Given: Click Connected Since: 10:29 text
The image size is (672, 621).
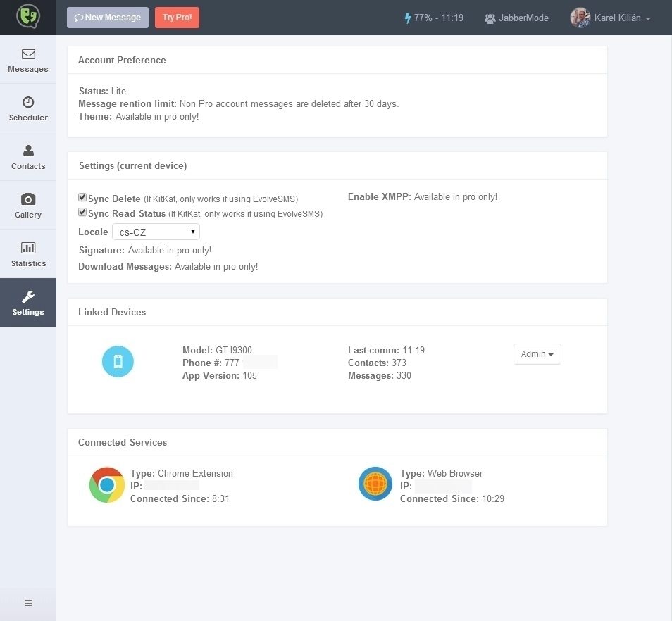Looking at the screenshot, I should [452, 498].
